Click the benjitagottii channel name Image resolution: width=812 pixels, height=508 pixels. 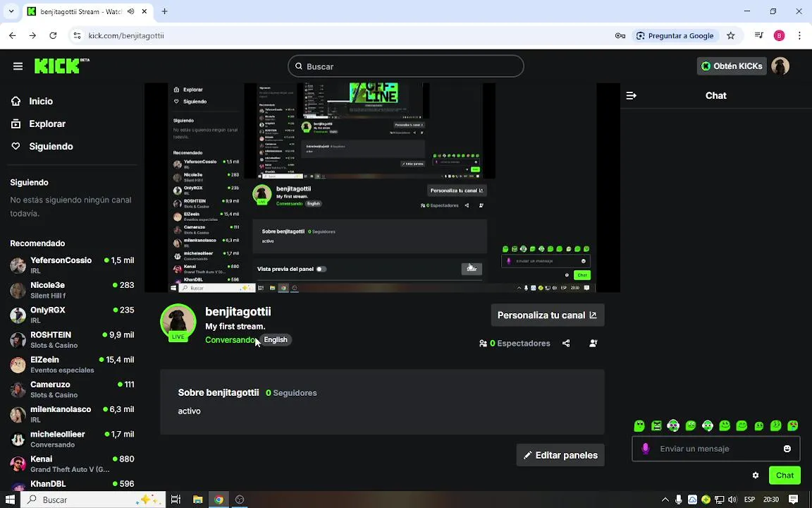[x=238, y=312]
